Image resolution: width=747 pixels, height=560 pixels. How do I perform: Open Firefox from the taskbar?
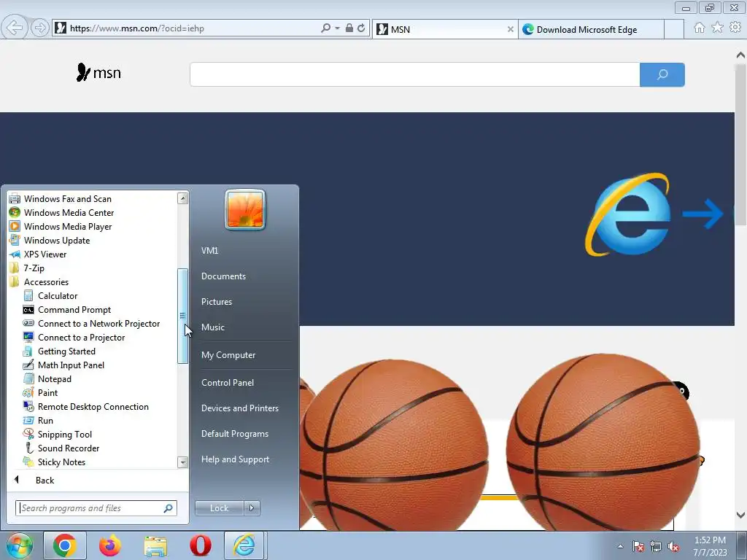[x=110, y=545]
